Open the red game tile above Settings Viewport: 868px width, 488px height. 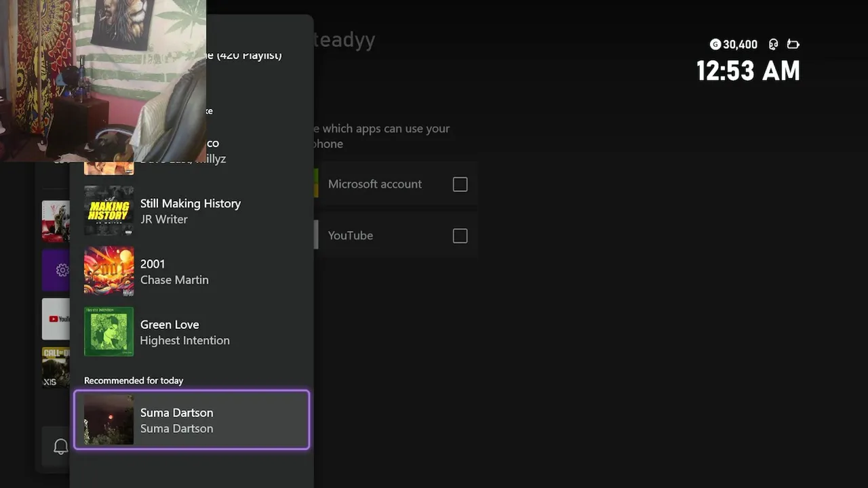click(56, 221)
